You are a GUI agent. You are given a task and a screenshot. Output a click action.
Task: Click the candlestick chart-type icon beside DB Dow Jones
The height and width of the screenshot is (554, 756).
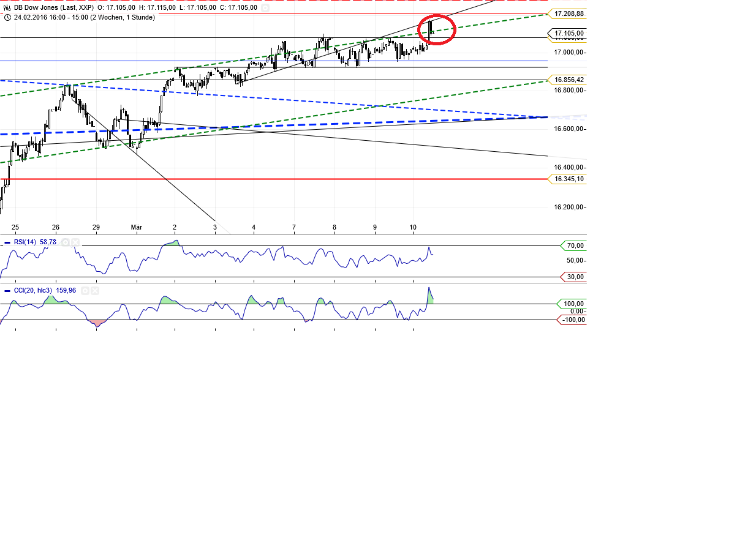7,8
